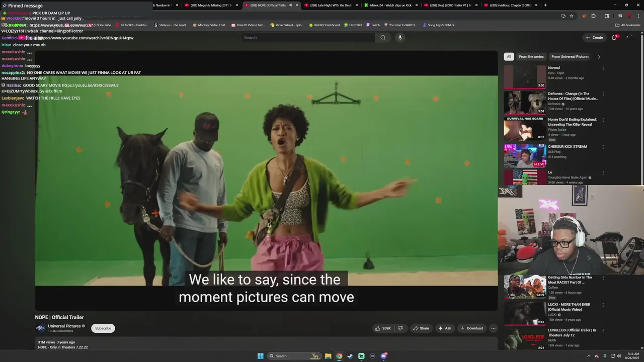The height and width of the screenshot is (362, 644).
Task: Click the Download button
Action: click(x=471, y=328)
